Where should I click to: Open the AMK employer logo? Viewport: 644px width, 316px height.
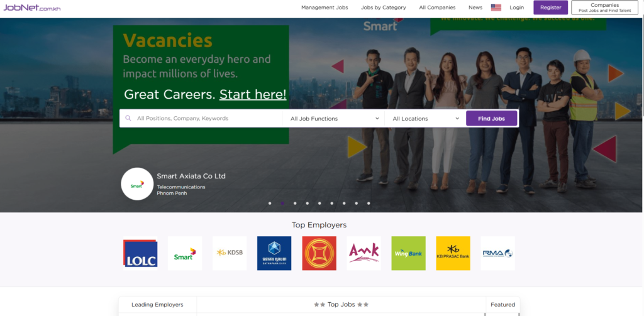click(x=364, y=253)
